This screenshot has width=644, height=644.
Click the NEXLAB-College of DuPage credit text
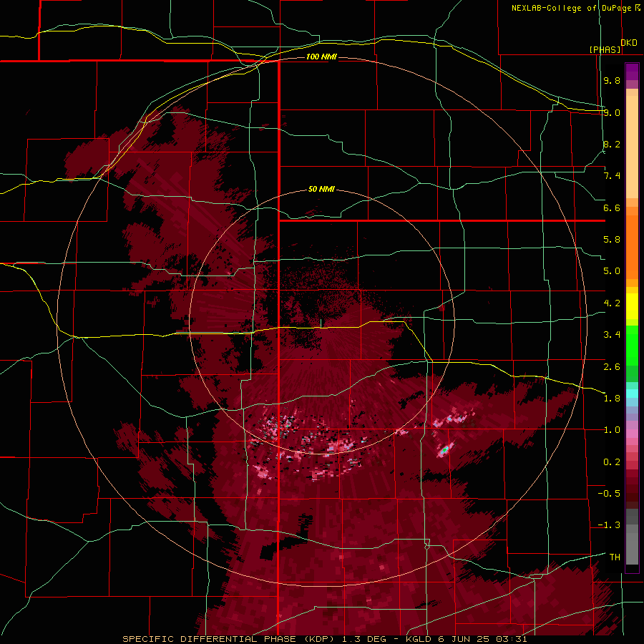point(571,8)
